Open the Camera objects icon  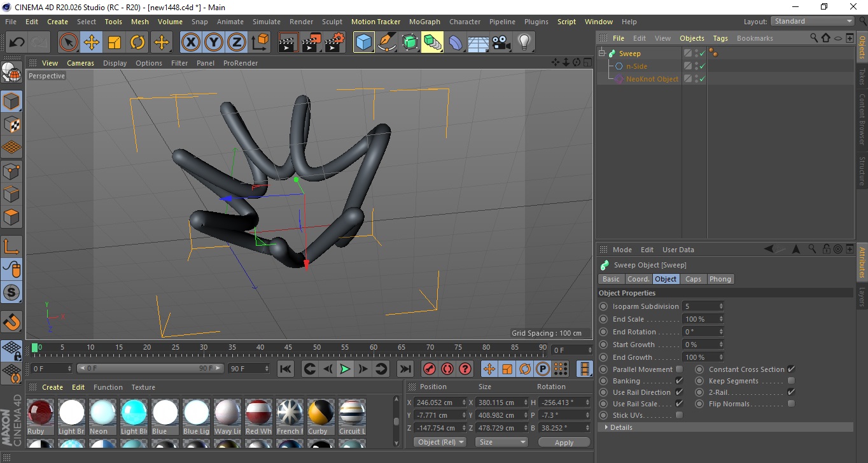501,43
